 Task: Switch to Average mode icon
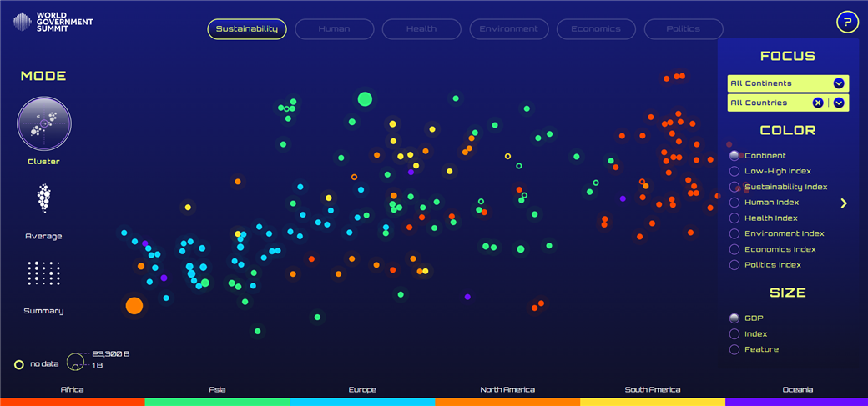[43, 199]
